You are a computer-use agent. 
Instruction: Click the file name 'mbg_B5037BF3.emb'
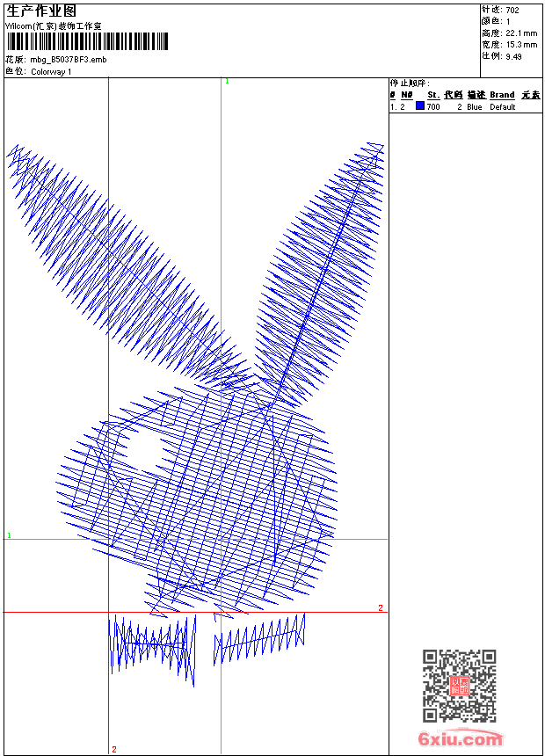tap(69, 60)
